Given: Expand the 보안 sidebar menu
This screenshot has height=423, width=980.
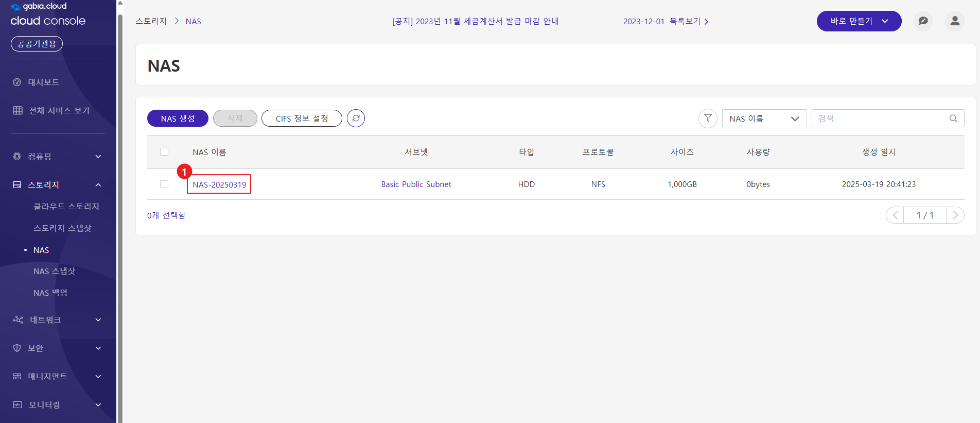Looking at the screenshot, I should pos(98,348).
